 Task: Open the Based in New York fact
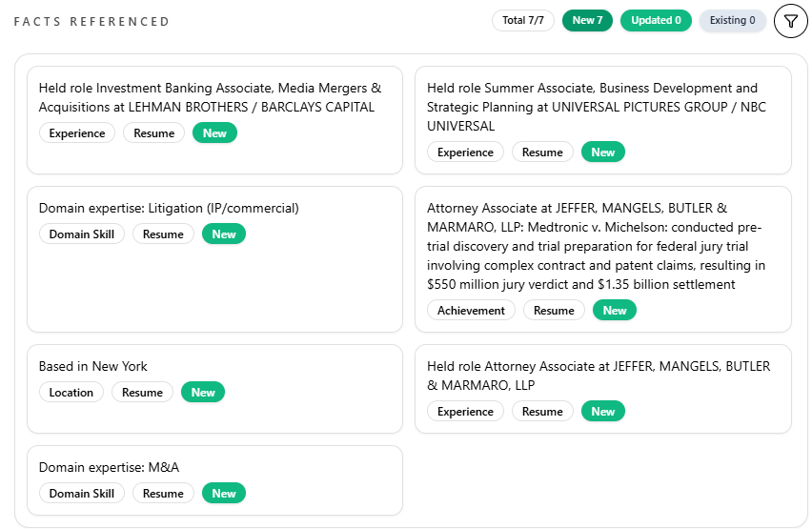[214, 389]
